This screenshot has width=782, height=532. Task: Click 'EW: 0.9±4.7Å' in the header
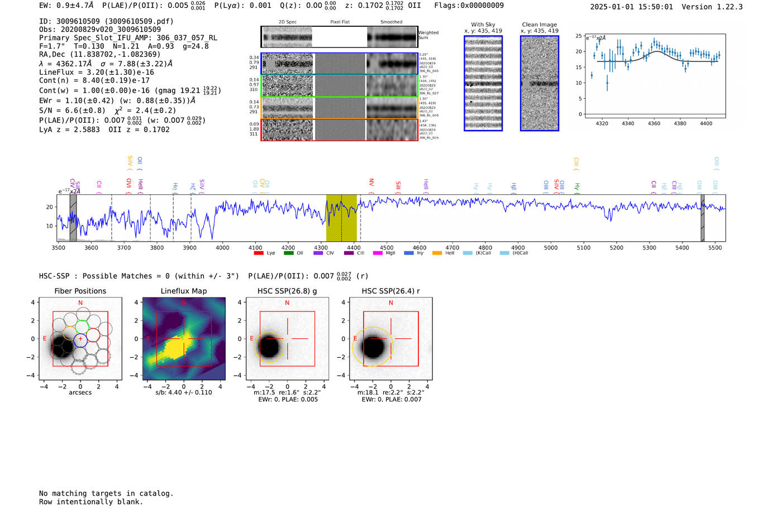pos(66,6)
